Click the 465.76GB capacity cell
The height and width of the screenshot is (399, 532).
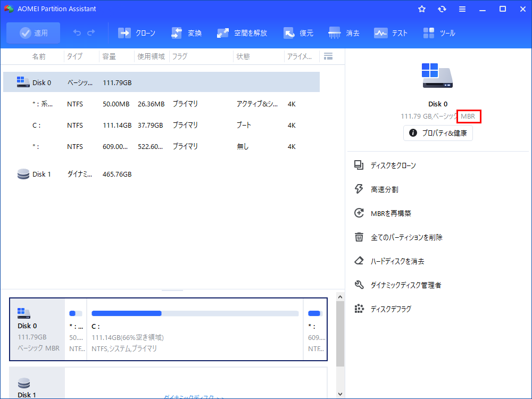pos(117,174)
